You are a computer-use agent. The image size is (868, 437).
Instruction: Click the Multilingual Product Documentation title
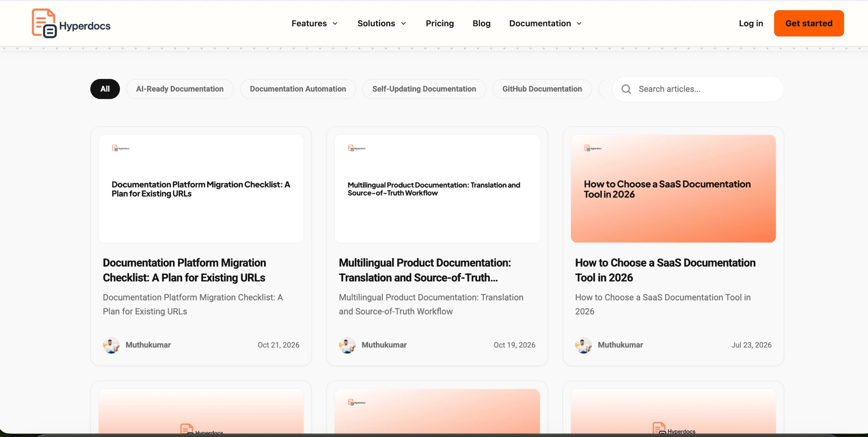(425, 270)
